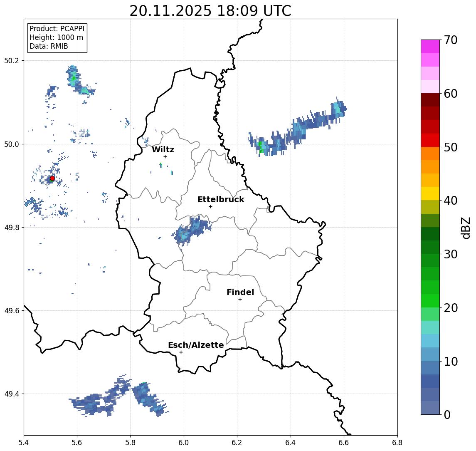
Task: Click the longitude axis label 6.2
Action: (x=237, y=443)
